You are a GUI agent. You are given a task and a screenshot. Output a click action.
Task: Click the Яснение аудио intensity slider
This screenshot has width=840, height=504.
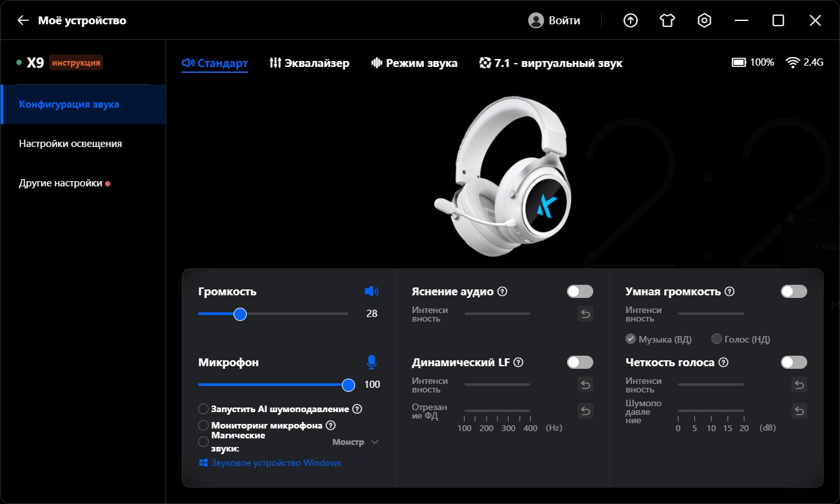click(x=497, y=314)
